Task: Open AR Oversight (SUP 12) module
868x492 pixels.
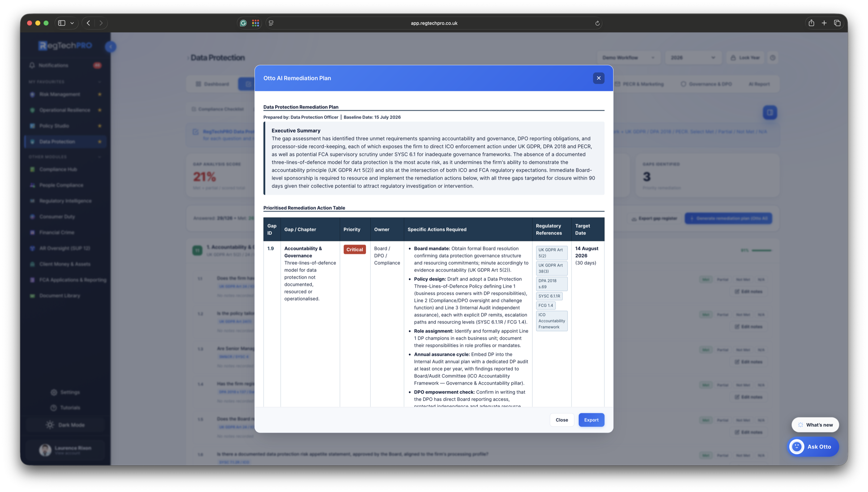Action: tap(65, 248)
